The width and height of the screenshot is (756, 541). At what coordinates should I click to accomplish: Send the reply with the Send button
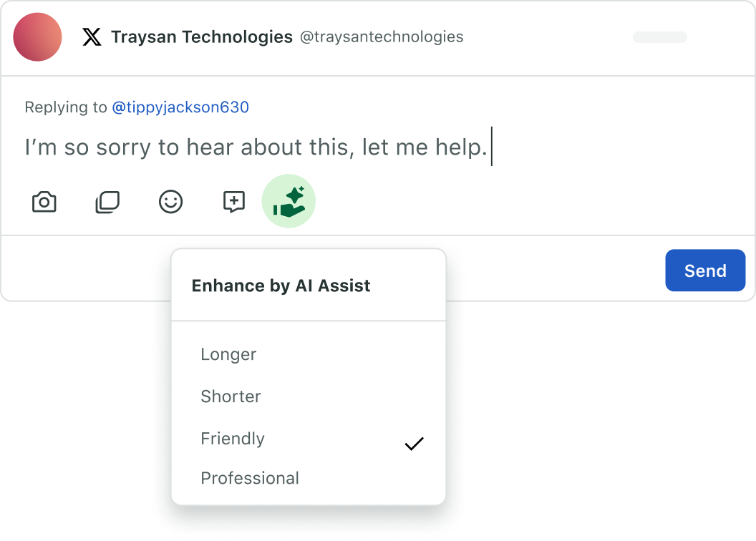pos(705,270)
